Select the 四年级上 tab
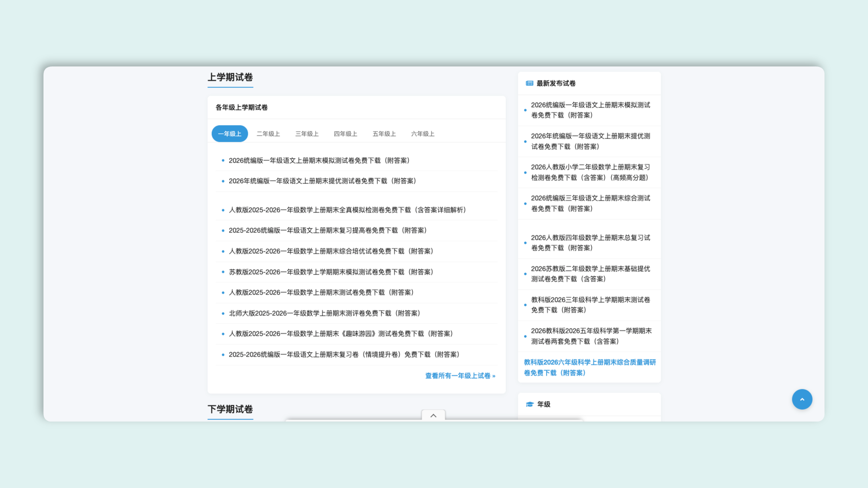Viewport: 868px width, 488px height. click(x=345, y=133)
